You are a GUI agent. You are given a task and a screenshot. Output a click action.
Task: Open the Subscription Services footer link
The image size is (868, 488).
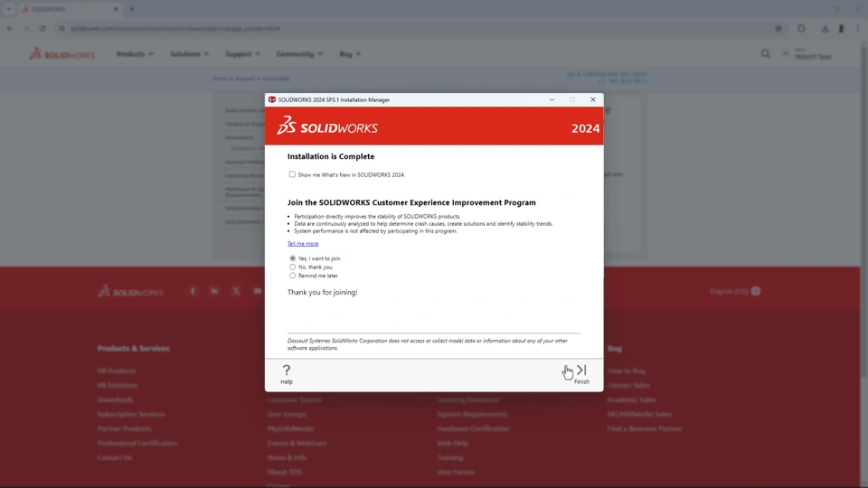coord(130,414)
